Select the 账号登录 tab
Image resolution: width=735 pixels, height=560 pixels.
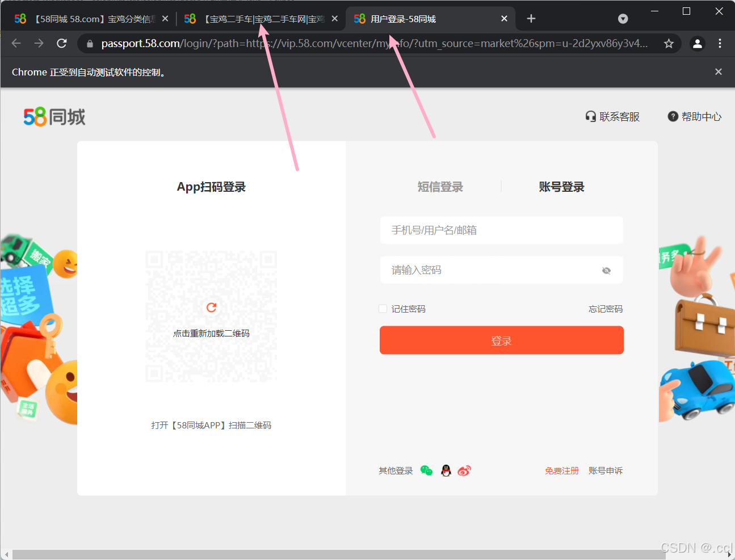561,187
